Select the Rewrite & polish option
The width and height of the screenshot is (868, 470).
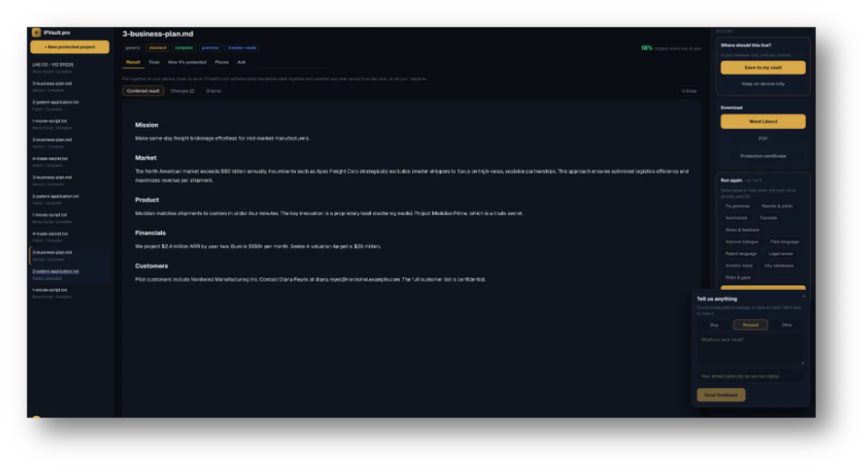tap(777, 206)
